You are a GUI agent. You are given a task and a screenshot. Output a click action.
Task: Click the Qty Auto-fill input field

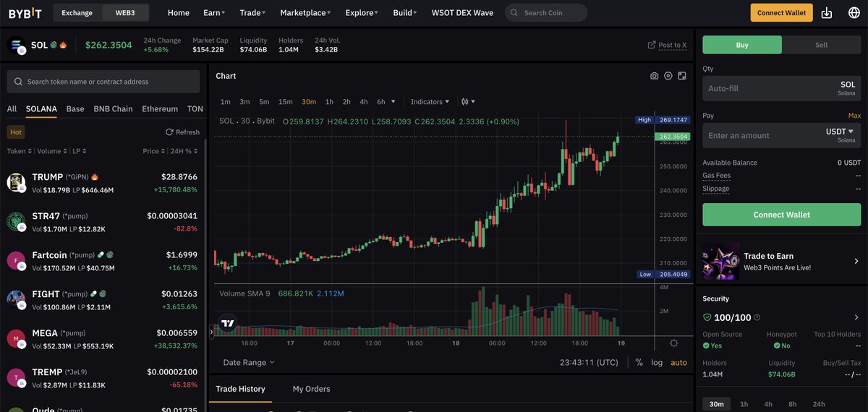[782, 88]
